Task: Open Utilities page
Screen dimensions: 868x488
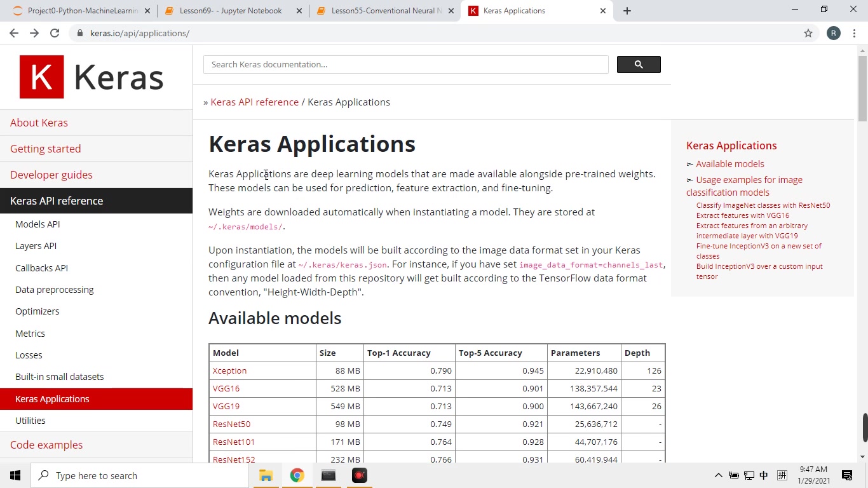Action: coord(30,421)
